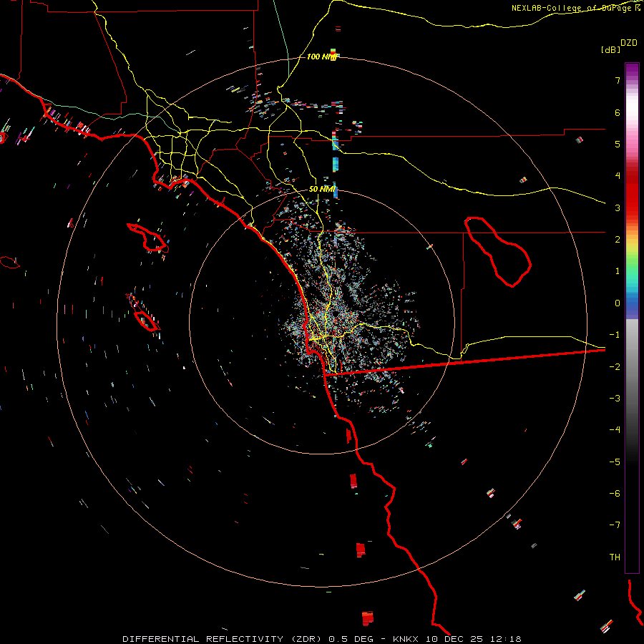
Task: Select the 5 dB tick on the scale
Action: (618, 144)
